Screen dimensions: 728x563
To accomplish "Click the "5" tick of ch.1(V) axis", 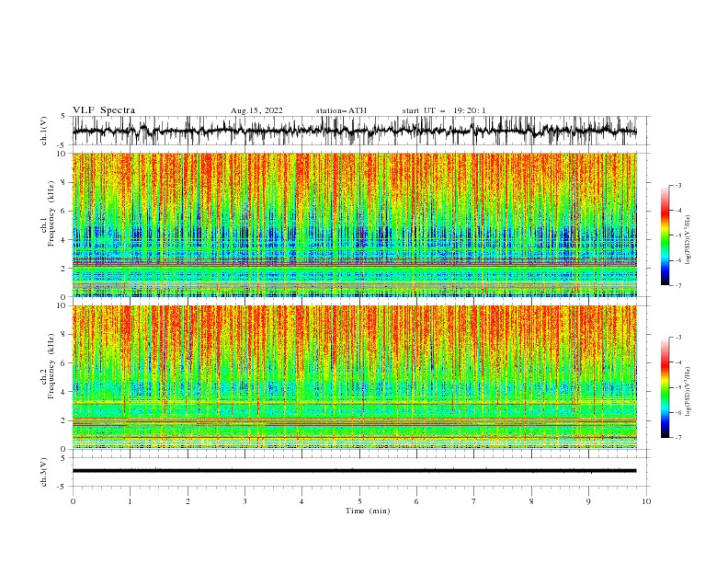I will [63, 117].
